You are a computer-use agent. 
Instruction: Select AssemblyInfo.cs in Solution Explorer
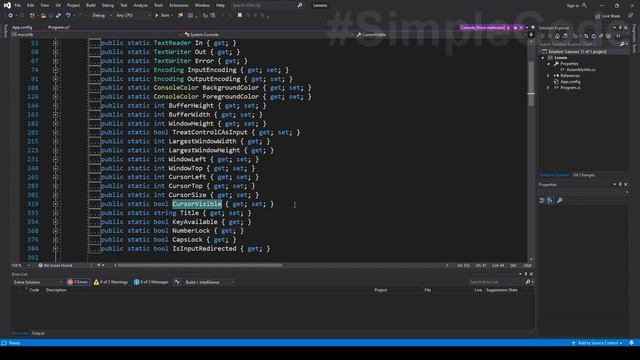point(581,70)
